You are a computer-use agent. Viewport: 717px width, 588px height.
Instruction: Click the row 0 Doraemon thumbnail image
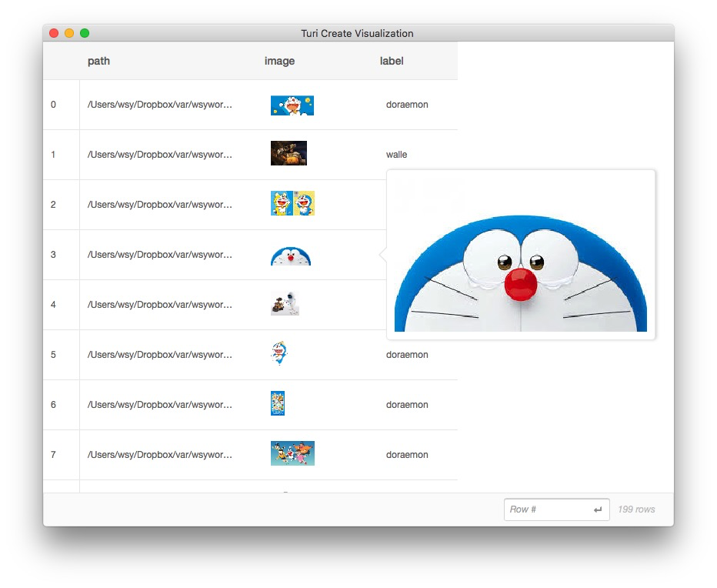[292, 105]
